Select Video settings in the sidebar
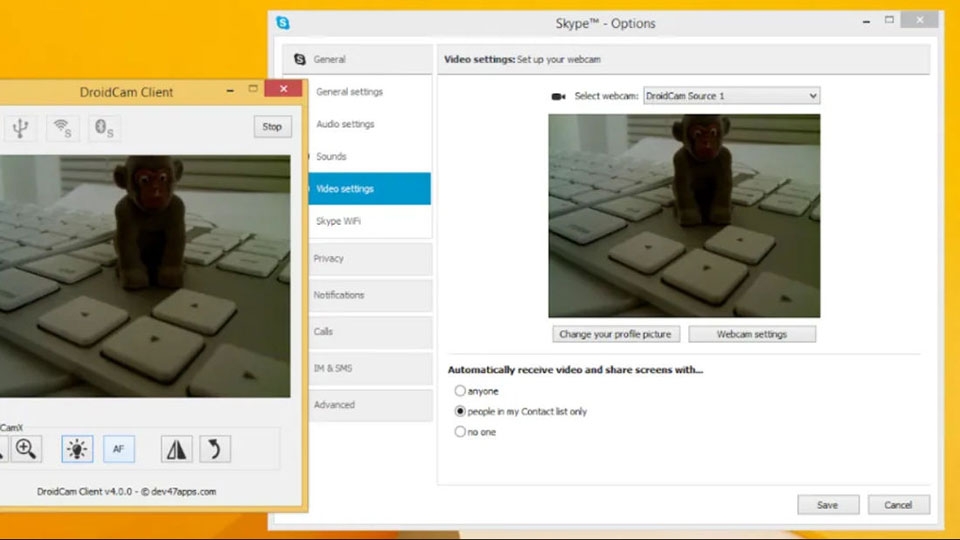This screenshot has width=960, height=540. [x=370, y=189]
